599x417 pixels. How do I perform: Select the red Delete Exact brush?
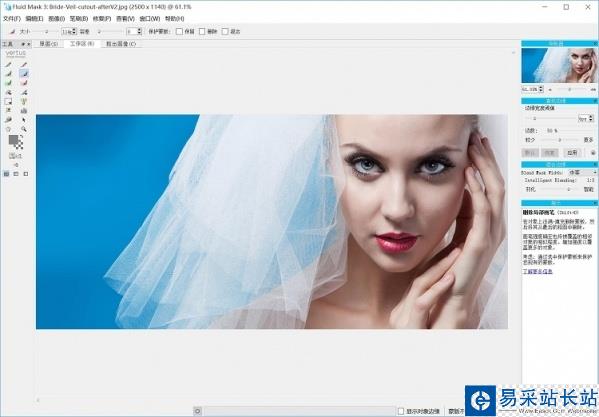[x=24, y=65]
